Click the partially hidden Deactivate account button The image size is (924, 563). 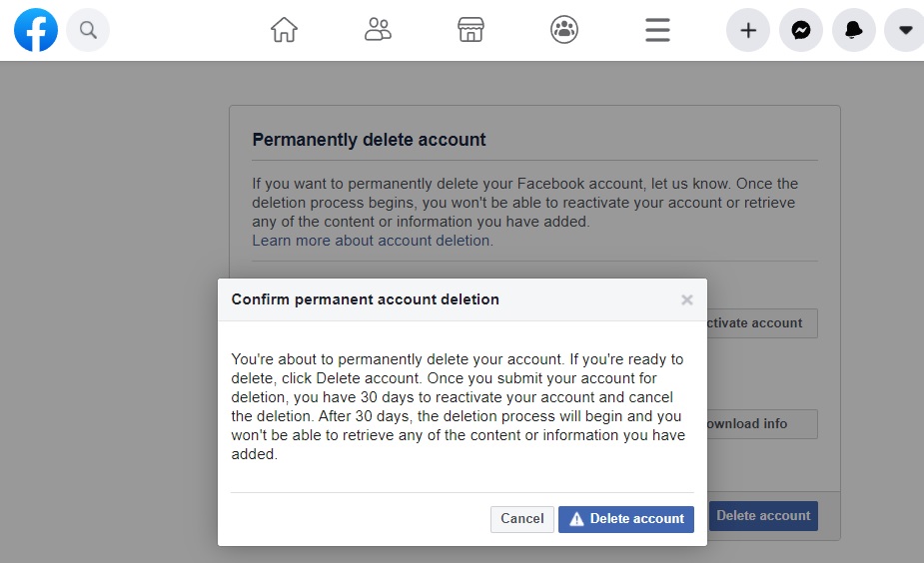tap(762, 323)
